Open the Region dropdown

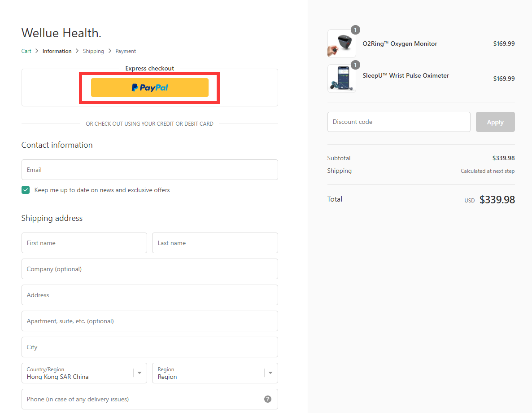215,373
